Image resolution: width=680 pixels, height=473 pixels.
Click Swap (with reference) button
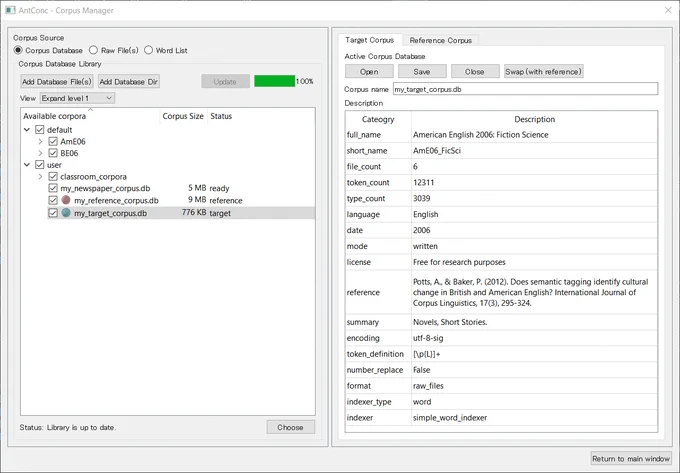click(x=543, y=72)
